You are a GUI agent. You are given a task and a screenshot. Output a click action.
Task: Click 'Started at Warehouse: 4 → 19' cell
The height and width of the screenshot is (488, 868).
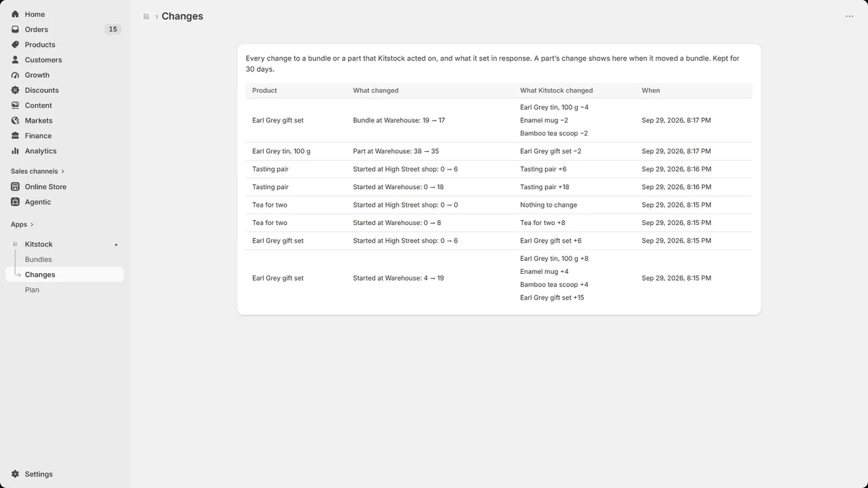click(x=398, y=278)
